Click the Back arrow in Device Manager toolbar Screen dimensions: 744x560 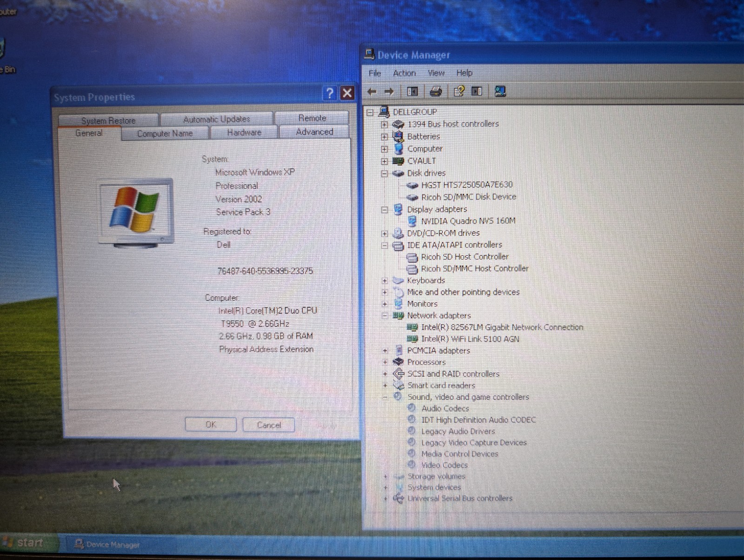tap(372, 92)
